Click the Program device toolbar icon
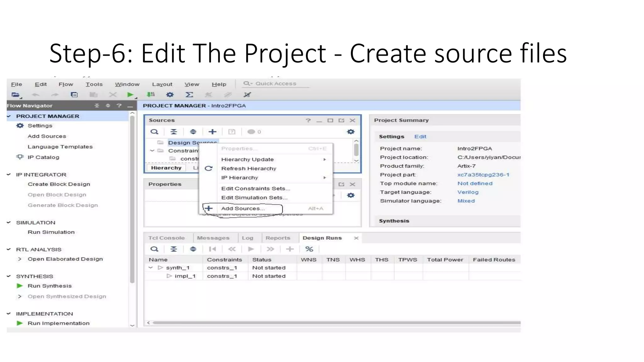This screenshot has width=644, height=362. click(151, 95)
